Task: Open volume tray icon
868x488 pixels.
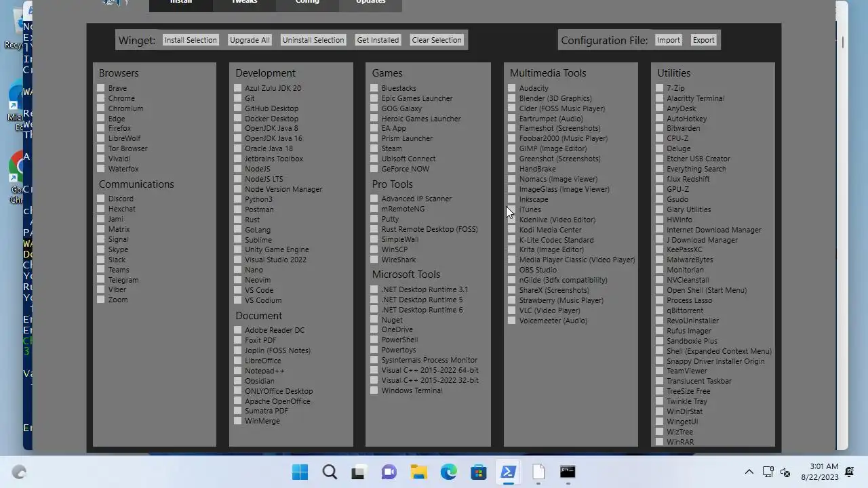Action: (x=785, y=472)
